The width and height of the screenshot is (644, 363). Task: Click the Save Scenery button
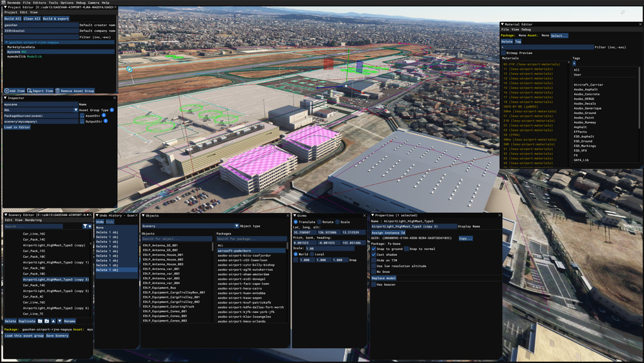pyautogui.click(x=57, y=335)
